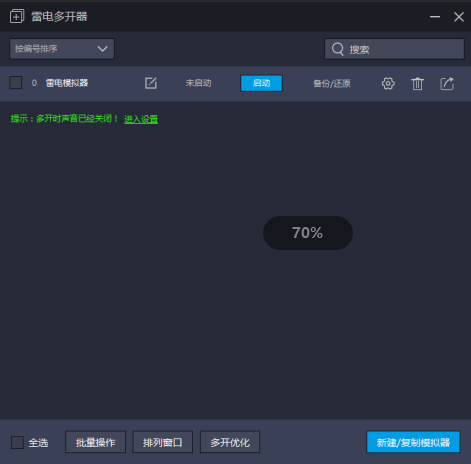Click the 排列窗口 arrange windows button
This screenshot has width=471, height=464.
(163, 442)
